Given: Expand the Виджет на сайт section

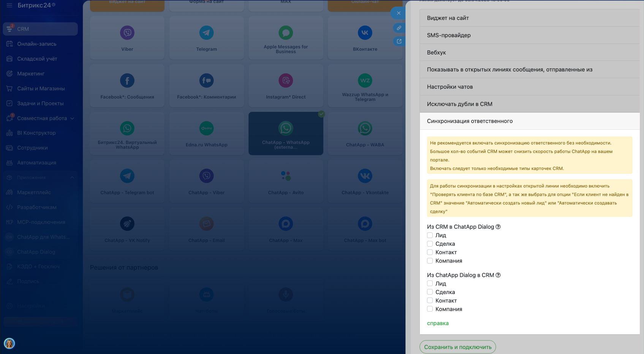Looking at the screenshot, I should (x=529, y=18).
